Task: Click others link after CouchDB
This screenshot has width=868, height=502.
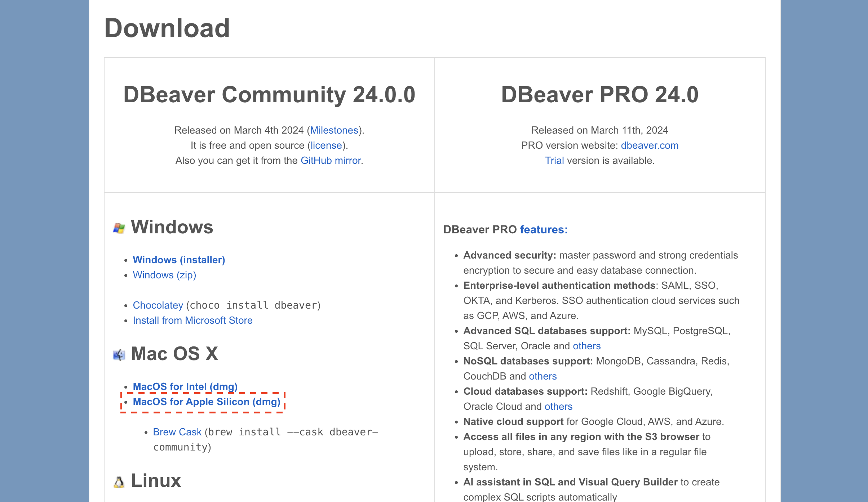Action: [542, 376]
